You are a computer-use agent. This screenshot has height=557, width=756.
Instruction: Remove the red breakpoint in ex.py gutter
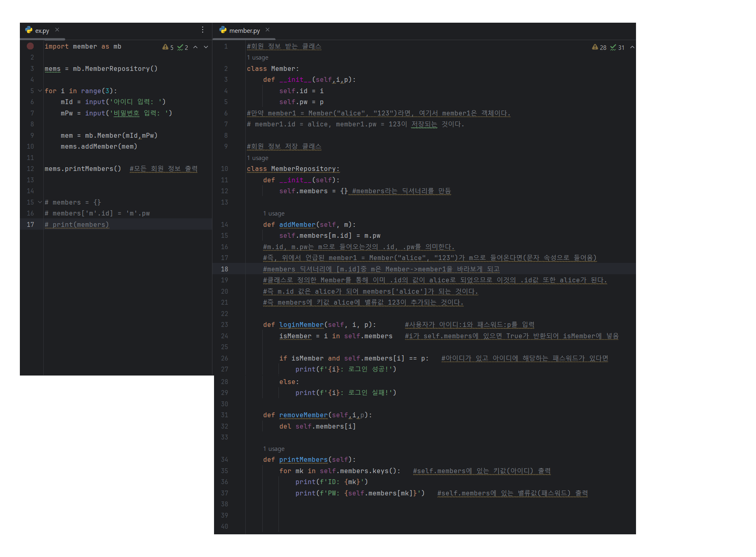[x=30, y=46]
